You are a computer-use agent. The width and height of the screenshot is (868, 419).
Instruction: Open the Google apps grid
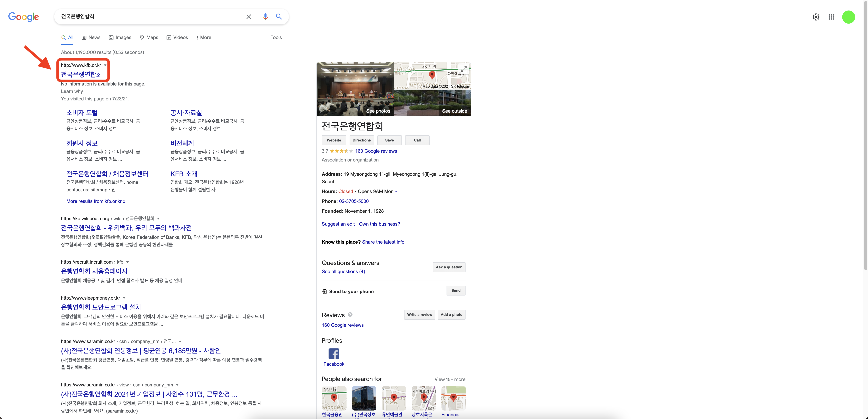tap(831, 17)
